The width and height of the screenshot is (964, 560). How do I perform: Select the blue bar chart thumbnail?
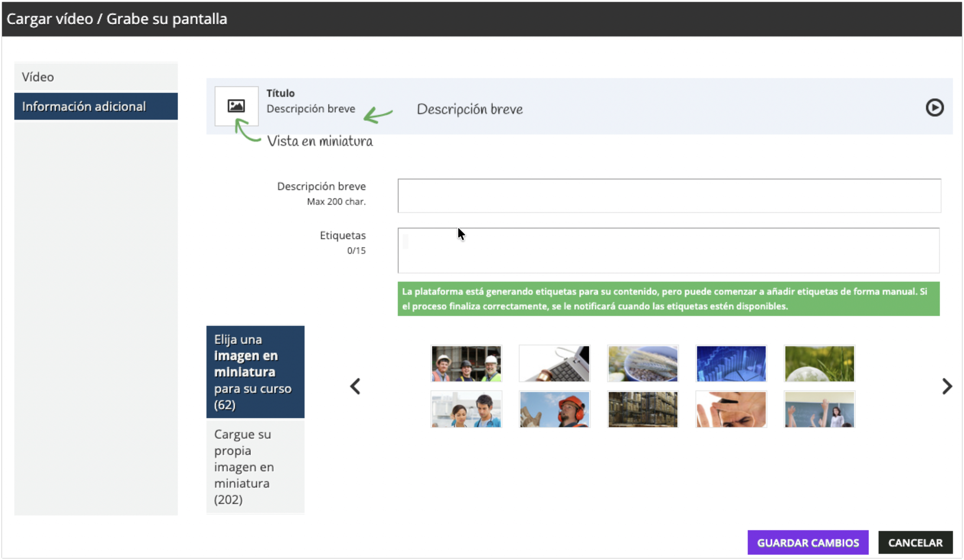731,364
